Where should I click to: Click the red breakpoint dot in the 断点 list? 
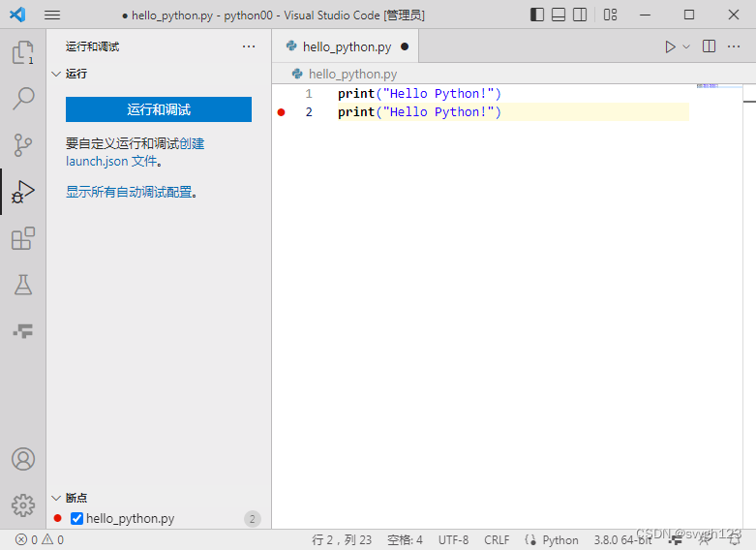click(x=58, y=518)
